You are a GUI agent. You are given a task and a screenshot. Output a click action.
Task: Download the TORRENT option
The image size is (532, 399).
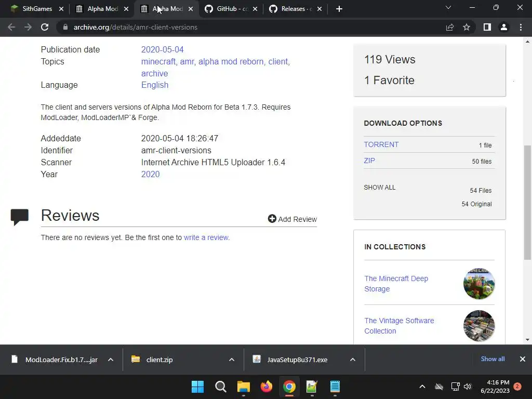pyautogui.click(x=381, y=144)
